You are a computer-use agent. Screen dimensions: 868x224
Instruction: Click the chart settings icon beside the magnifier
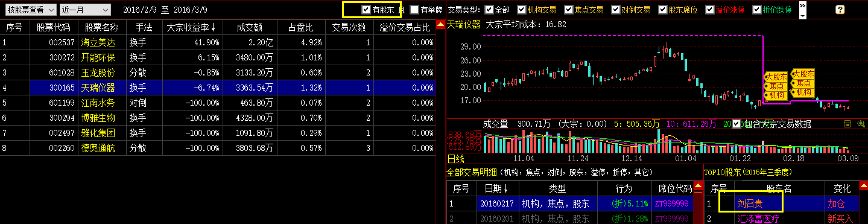(x=847, y=124)
